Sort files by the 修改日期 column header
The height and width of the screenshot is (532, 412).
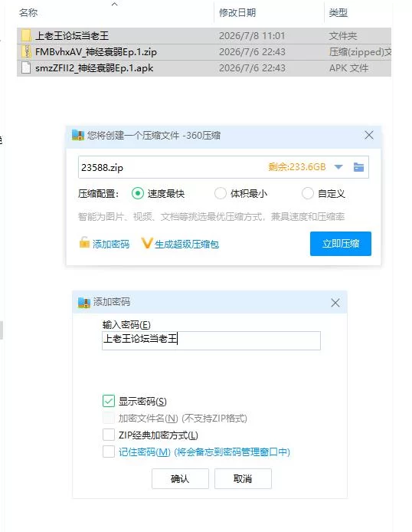[x=237, y=13]
